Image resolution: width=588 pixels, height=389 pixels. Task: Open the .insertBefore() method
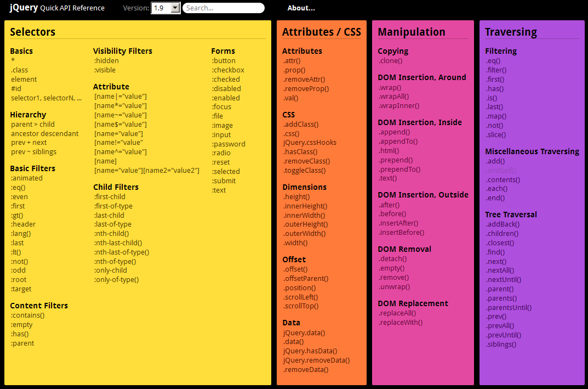point(401,233)
